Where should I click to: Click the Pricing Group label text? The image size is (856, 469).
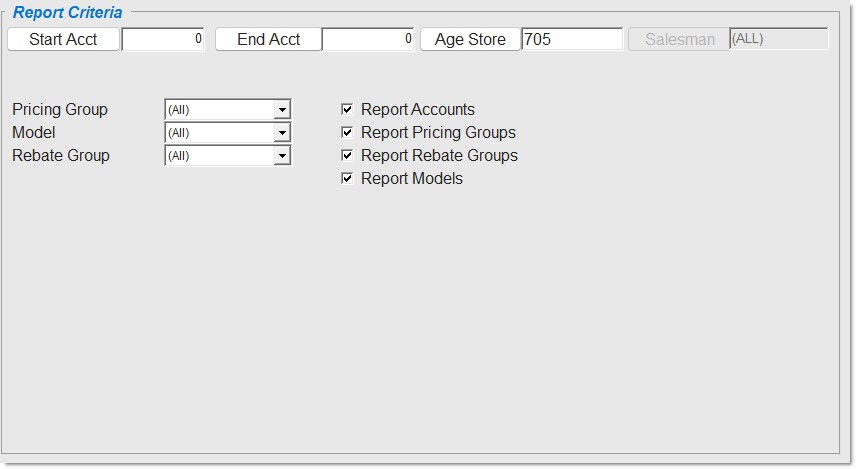(x=60, y=109)
